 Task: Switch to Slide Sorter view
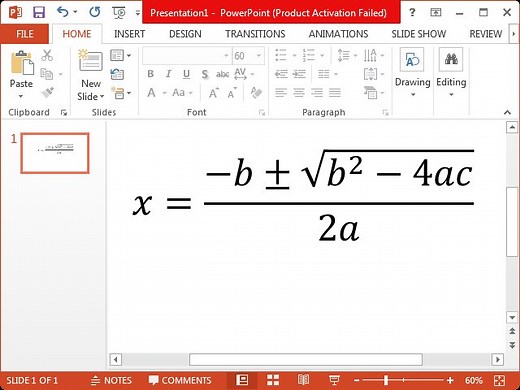pyautogui.click(x=273, y=380)
